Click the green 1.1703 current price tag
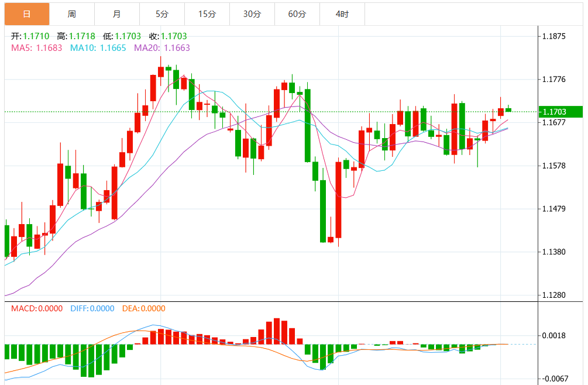Image resolution: width=588 pixels, height=385 pixels. (x=561, y=112)
